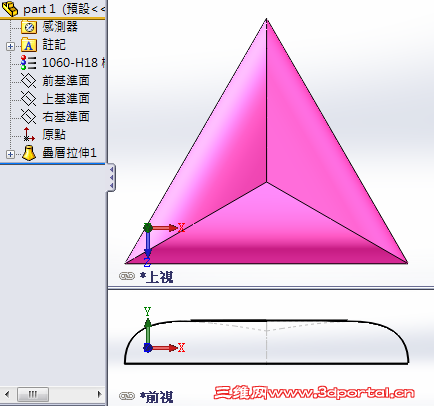Select the part 1 (預設 root text

pos(64,9)
